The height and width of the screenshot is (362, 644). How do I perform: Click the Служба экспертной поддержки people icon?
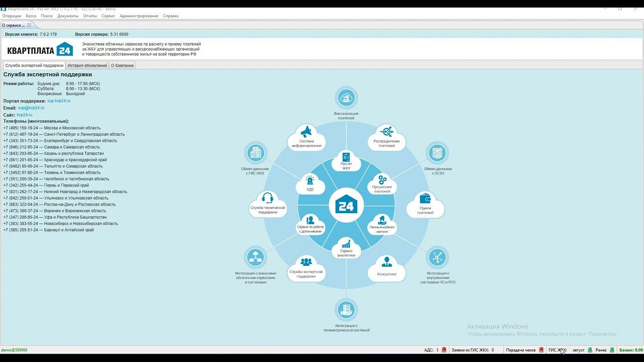[x=306, y=262]
